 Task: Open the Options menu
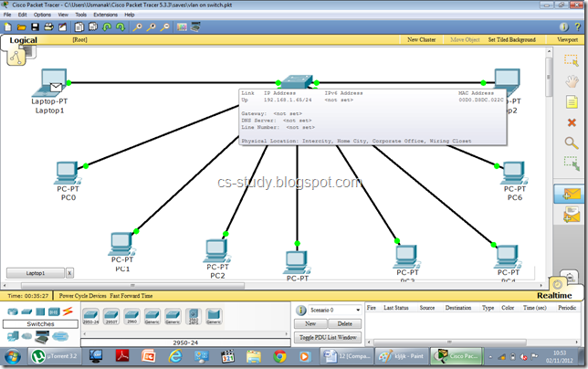42,15
